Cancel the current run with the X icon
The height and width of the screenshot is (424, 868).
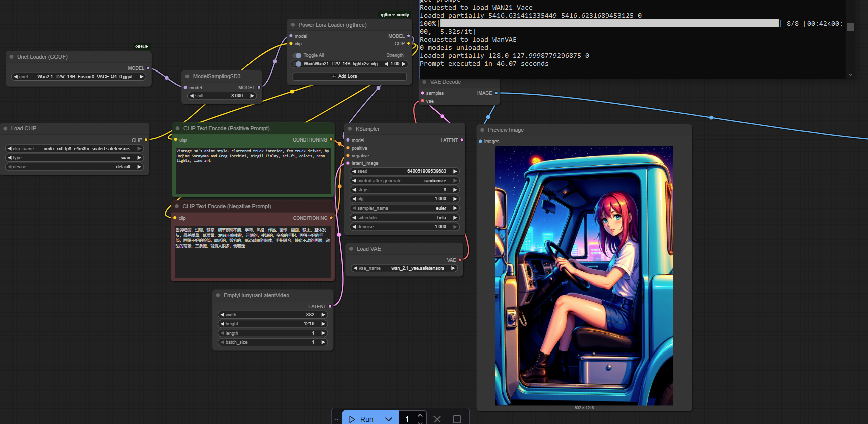437,419
